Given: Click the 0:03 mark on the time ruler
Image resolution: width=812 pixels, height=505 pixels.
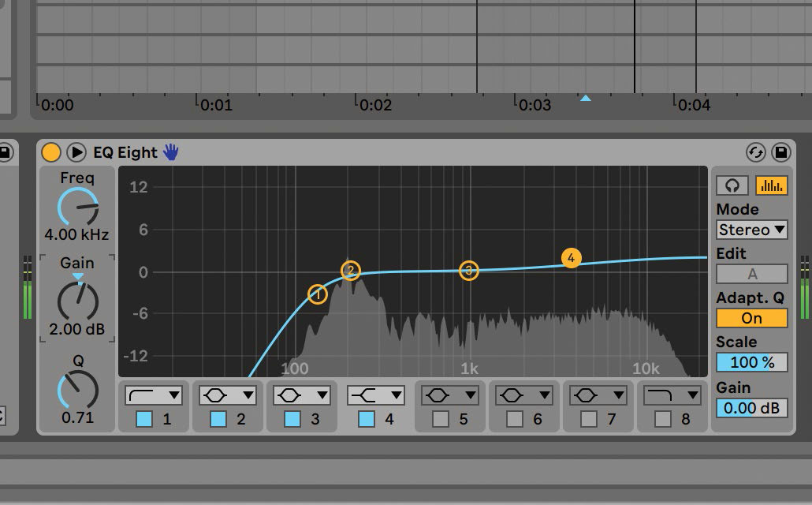Looking at the screenshot, I should [535, 105].
